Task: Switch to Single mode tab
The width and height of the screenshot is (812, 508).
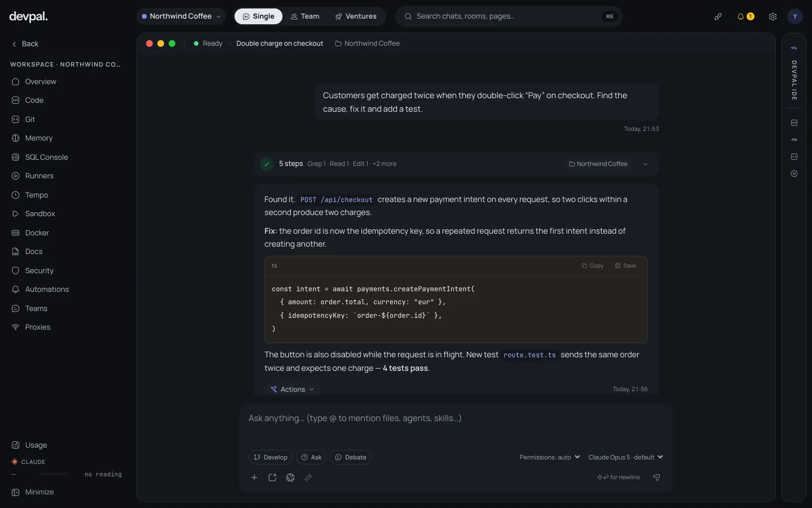Action: [258, 16]
